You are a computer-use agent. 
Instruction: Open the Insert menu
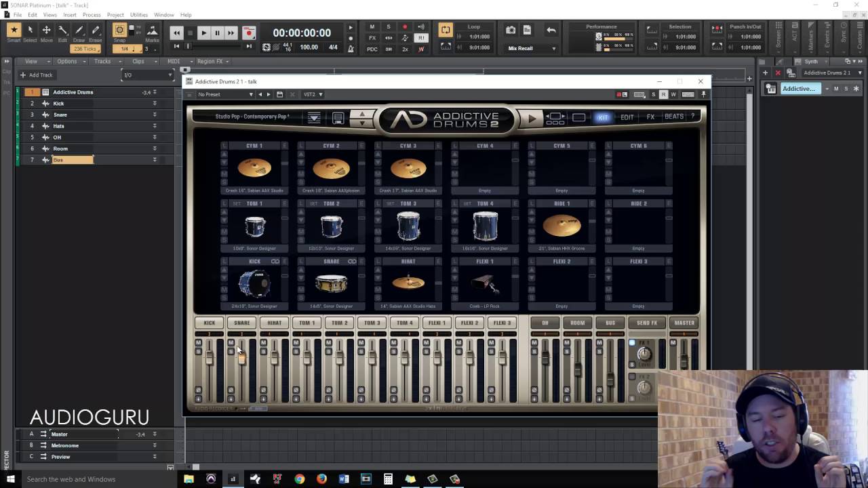coord(70,14)
